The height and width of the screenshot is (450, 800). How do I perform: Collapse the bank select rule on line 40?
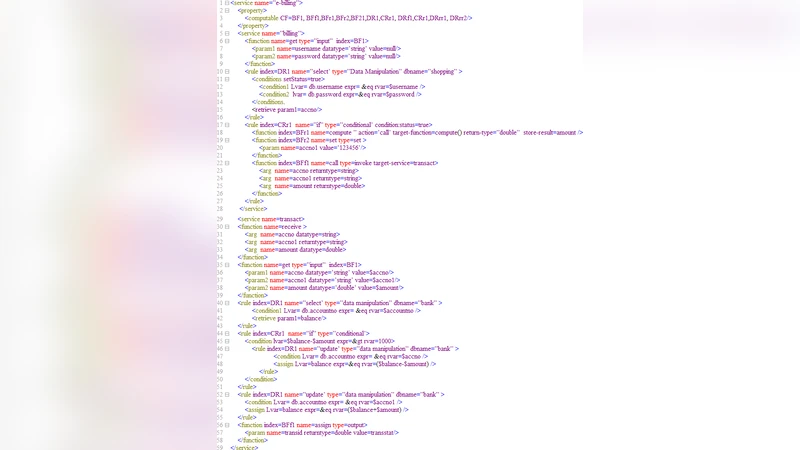227,302
